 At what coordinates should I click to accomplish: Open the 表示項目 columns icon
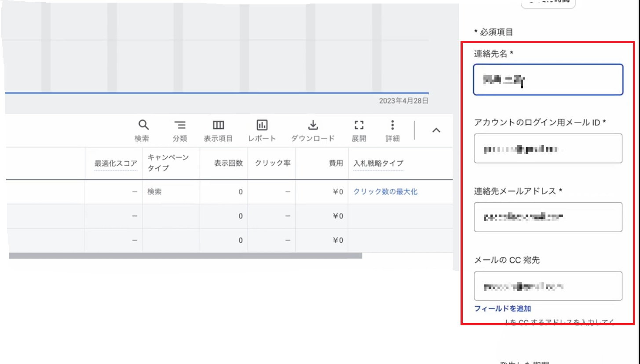click(218, 125)
